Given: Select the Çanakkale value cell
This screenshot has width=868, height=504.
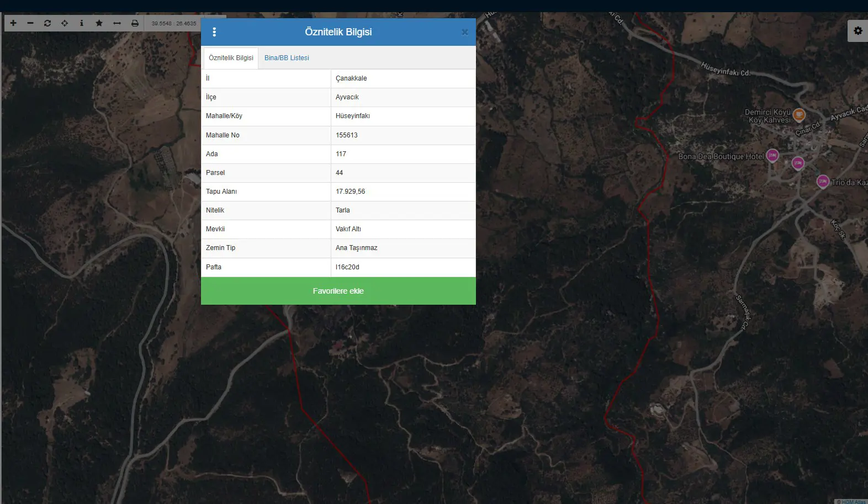Looking at the screenshot, I should [403, 78].
